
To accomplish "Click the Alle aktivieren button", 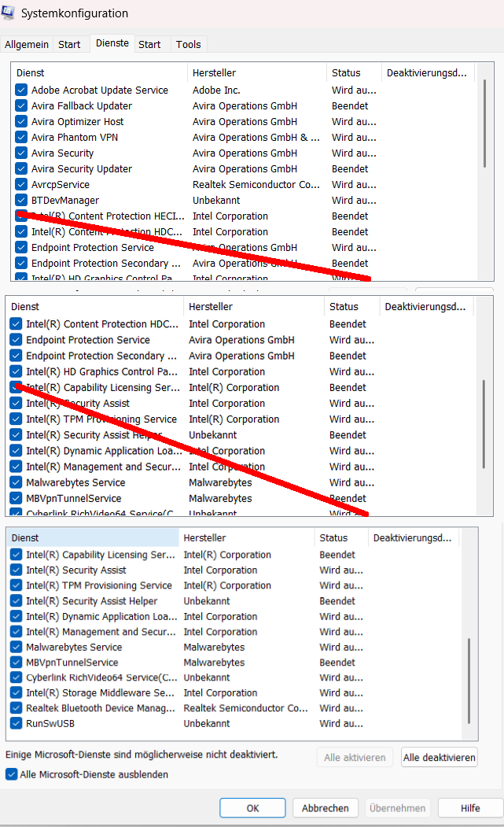I will (355, 758).
